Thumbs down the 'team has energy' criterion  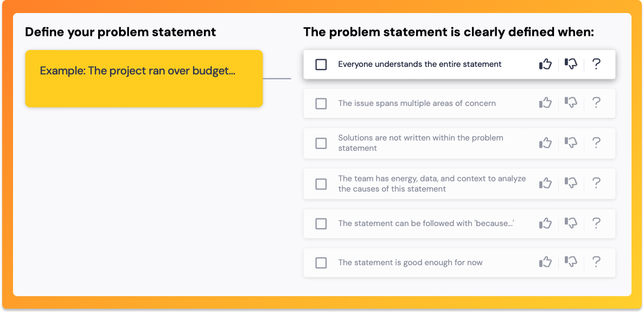coord(571,183)
